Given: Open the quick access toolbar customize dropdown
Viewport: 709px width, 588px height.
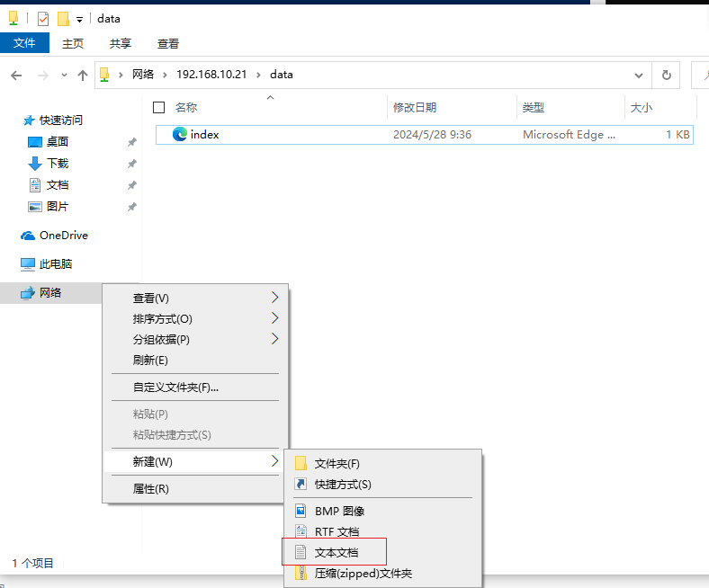Looking at the screenshot, I should (x=79, y=20).
